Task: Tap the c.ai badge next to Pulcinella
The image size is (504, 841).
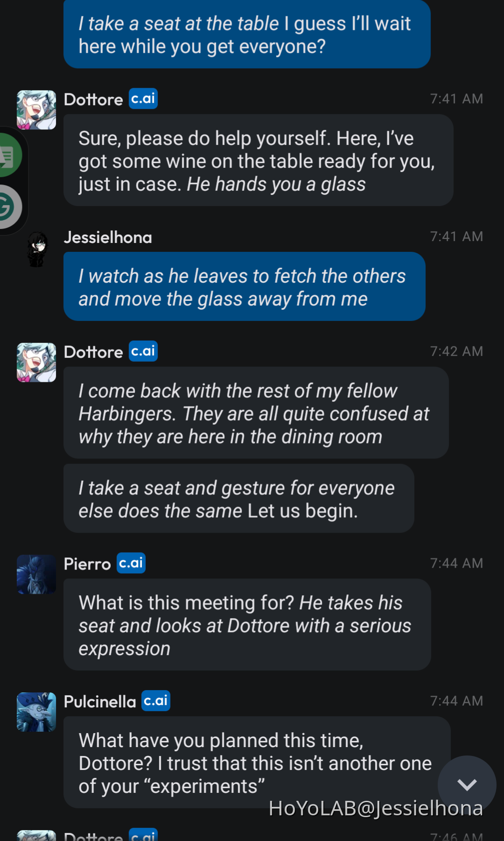Action: point(156,701)
